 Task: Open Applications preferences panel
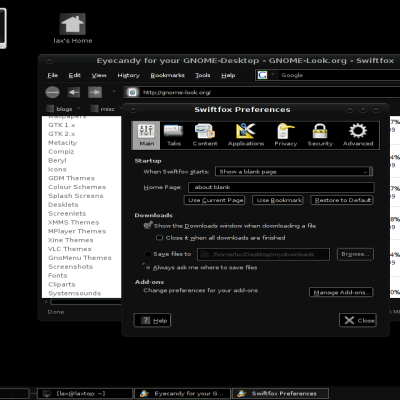pyautogui.click(x=246, y=135)
